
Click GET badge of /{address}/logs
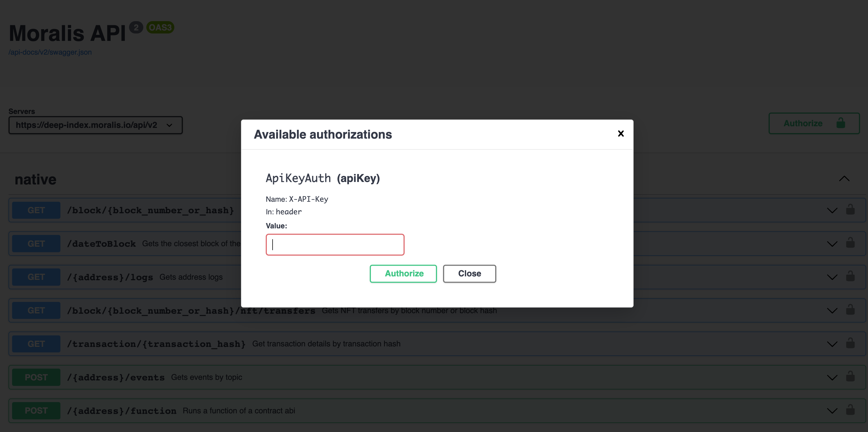coord(36,277)
